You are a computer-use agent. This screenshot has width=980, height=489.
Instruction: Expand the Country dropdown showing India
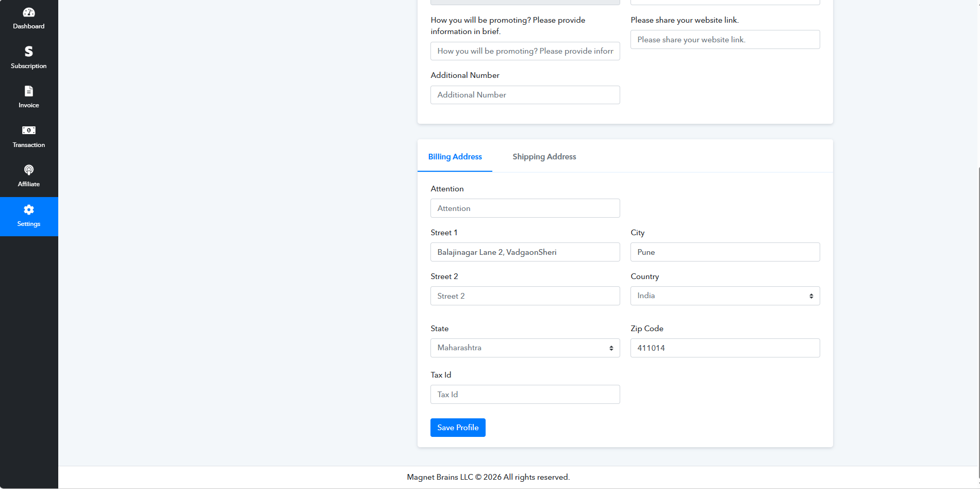pos(725,296)
